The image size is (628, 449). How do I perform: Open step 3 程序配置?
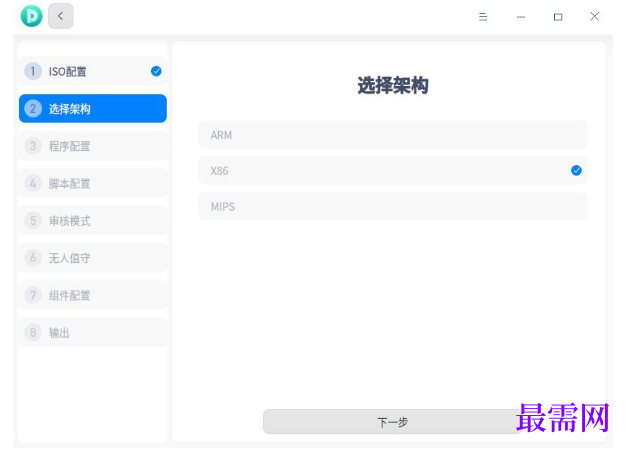pyautogui.click(x=93, y=146)
